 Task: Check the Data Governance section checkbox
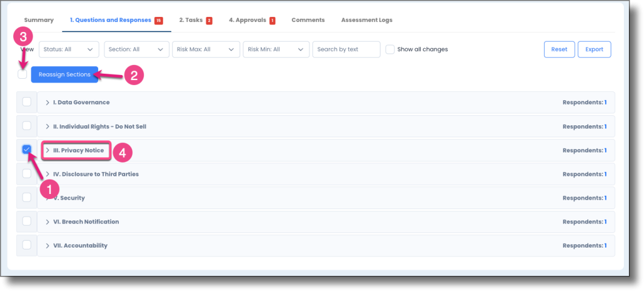tap(26, 102)
